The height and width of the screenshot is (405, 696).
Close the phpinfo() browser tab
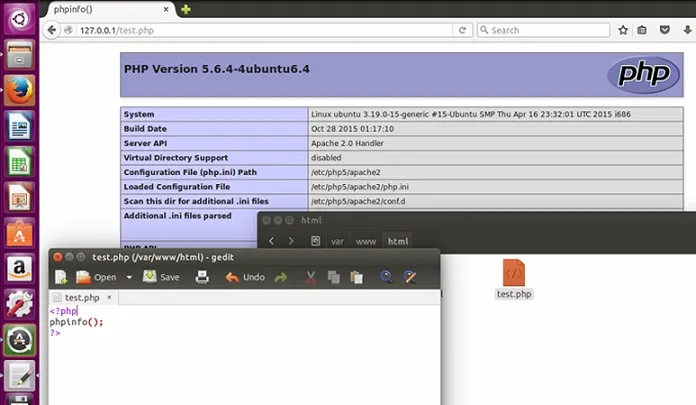(166, 9)
